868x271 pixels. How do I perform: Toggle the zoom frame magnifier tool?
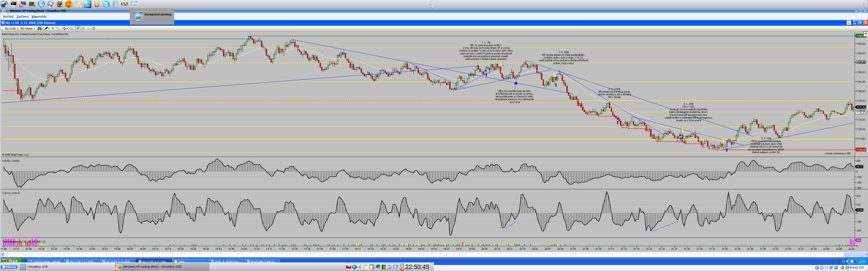[x=71, y=29]
